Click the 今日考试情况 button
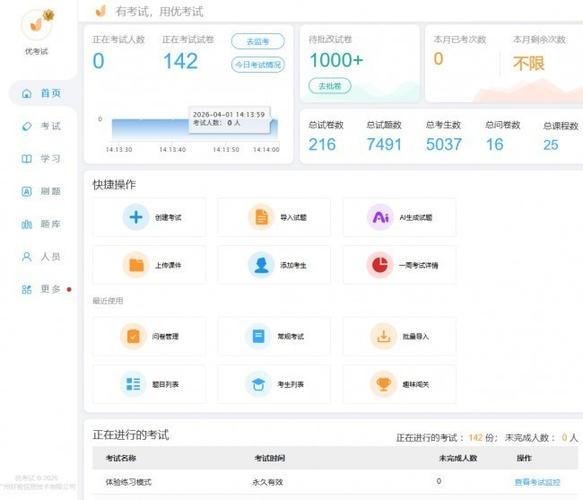583x500 pixels. click(x=258, y=65)
